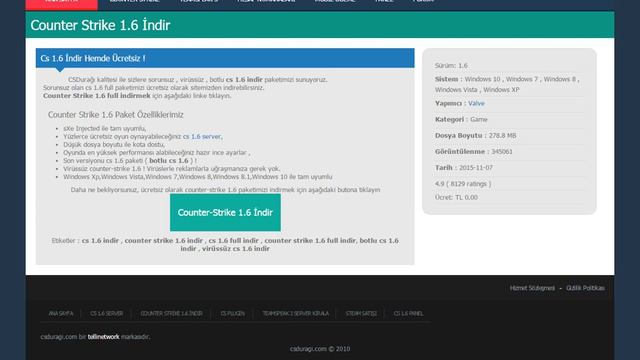Click the 'Counter Strike 1.6 İndir' page title

pyautogui.click(x=100, y=25)
